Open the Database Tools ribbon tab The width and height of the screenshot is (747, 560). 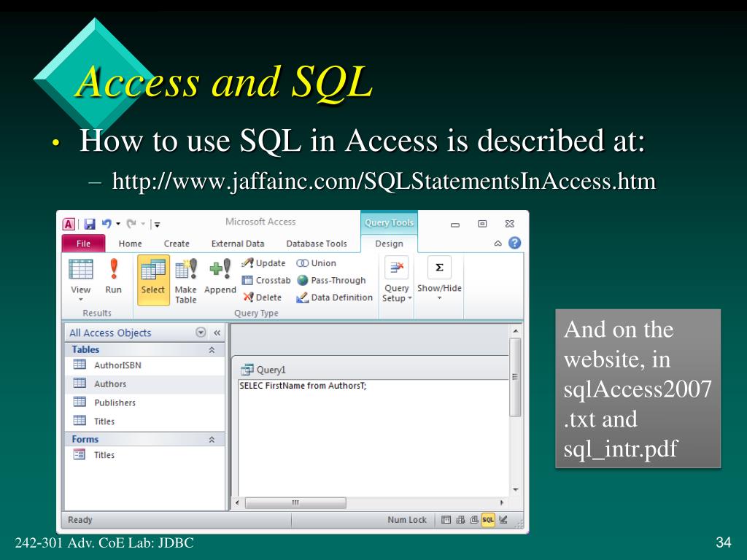coord(317,244)
